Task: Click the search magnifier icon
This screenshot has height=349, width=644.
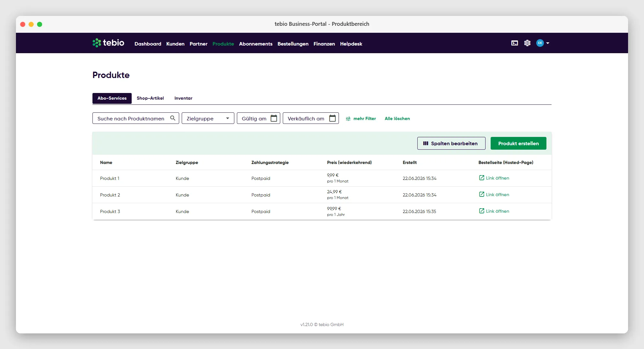Action: [x=173, y=118]
